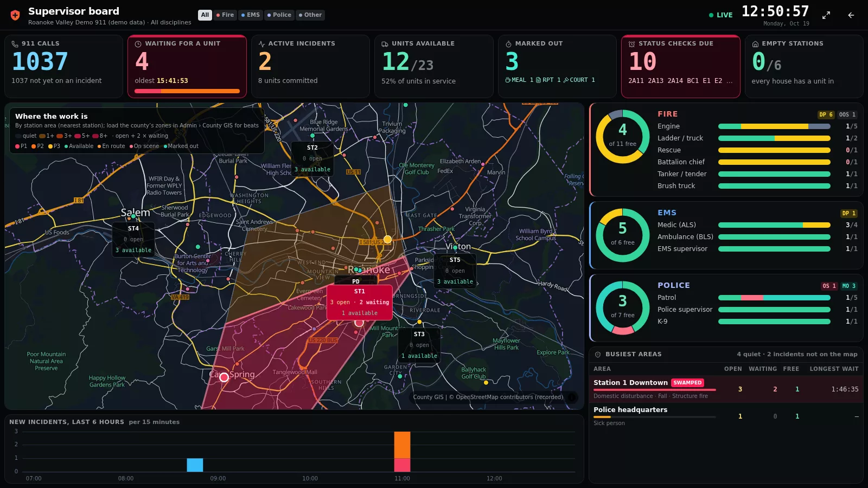Image resolution: width=868 pixels, height=488 pixels.
Task: Click the house icon on Empty Stations
Action: tap(755, 44)
